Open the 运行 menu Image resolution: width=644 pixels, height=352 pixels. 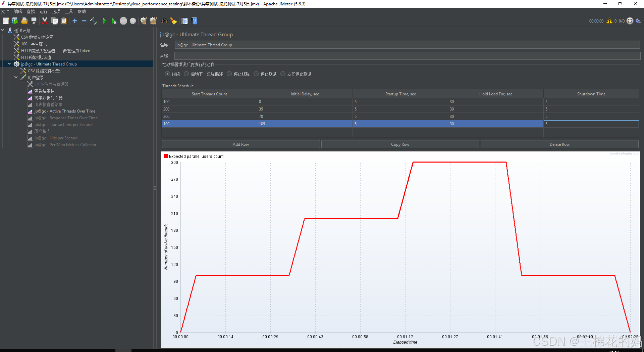[44, 11]
